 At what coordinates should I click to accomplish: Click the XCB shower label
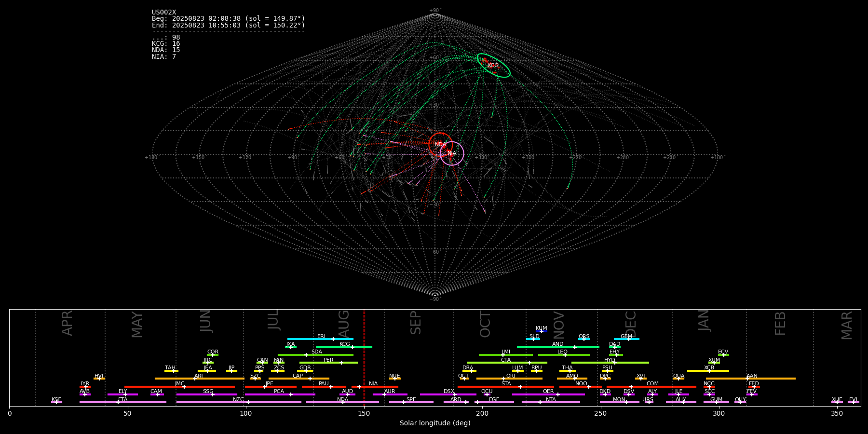[x=709, y=368]
